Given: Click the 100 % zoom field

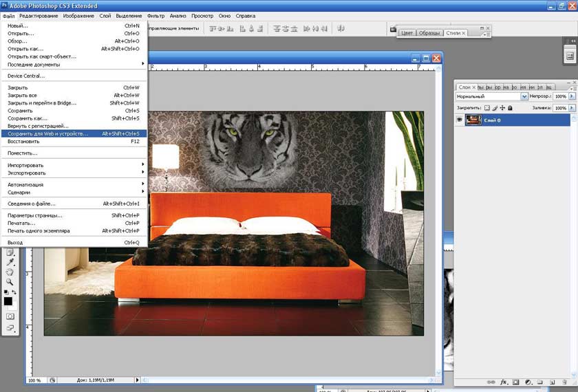Looking at the screenshot, I should pyautogui.click(x=34, y=380).
